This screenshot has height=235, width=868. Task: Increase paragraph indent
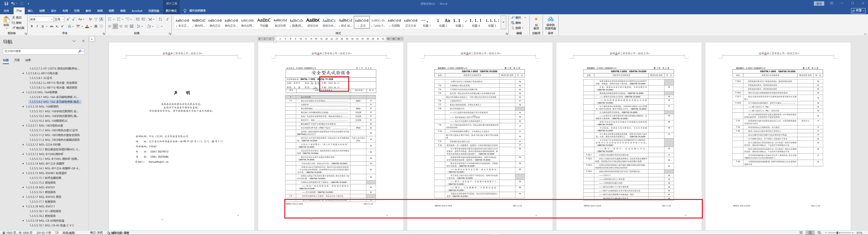click(x=143, y=19)
